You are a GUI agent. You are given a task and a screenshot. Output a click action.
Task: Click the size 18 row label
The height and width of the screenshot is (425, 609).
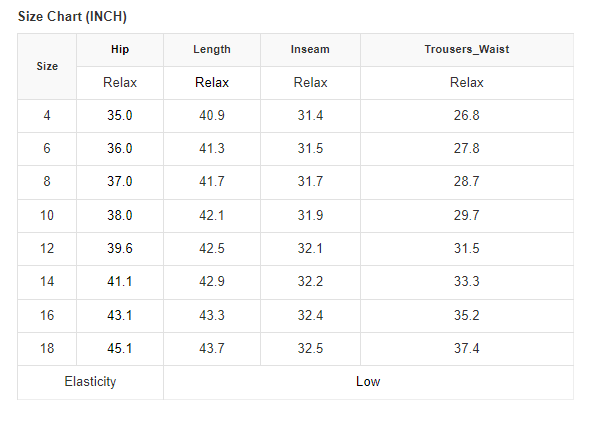[x=47, y=348]
